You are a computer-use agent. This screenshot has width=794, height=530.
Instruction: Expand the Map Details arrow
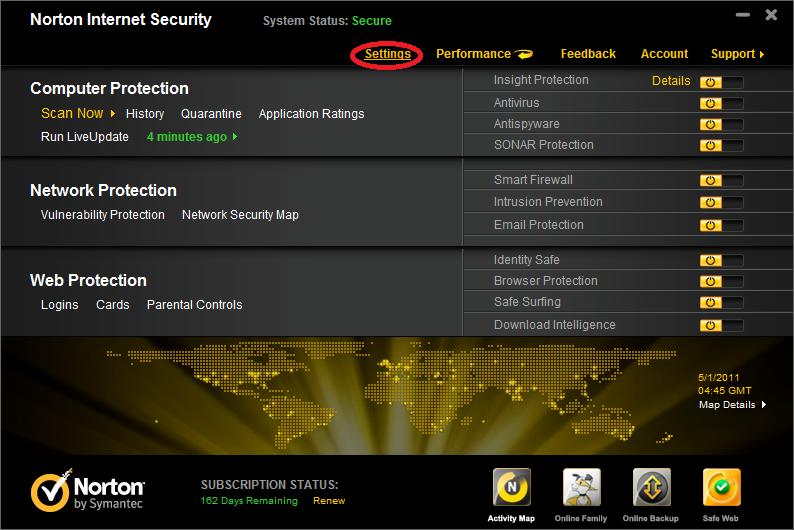coord(764,405)
